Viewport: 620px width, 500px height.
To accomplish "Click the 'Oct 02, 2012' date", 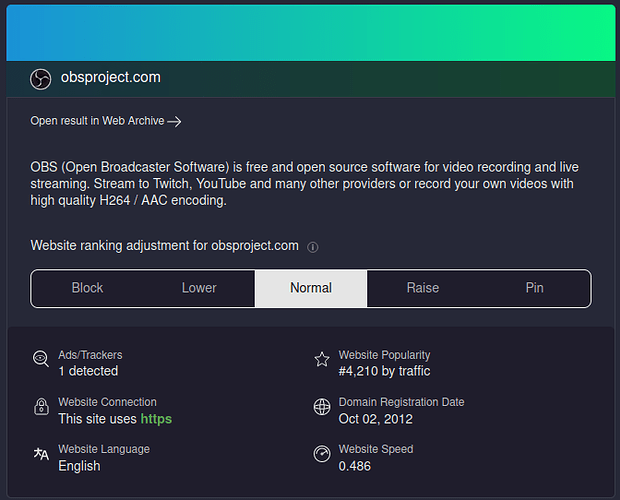I will 376,419.
